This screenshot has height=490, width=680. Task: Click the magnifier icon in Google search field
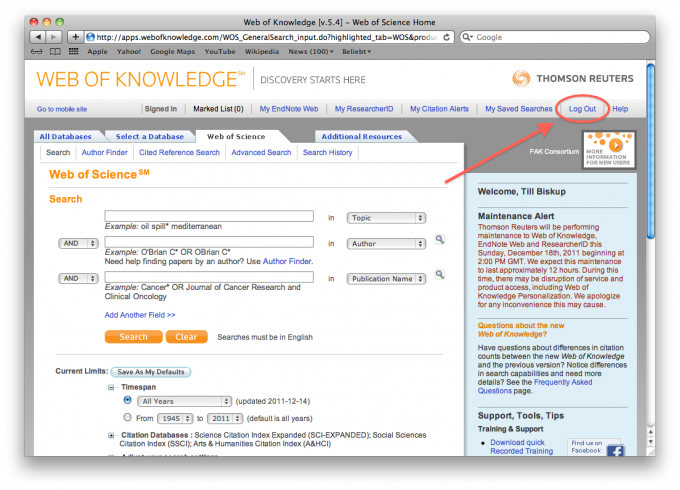pyautogui.click(x=467, y=37)
